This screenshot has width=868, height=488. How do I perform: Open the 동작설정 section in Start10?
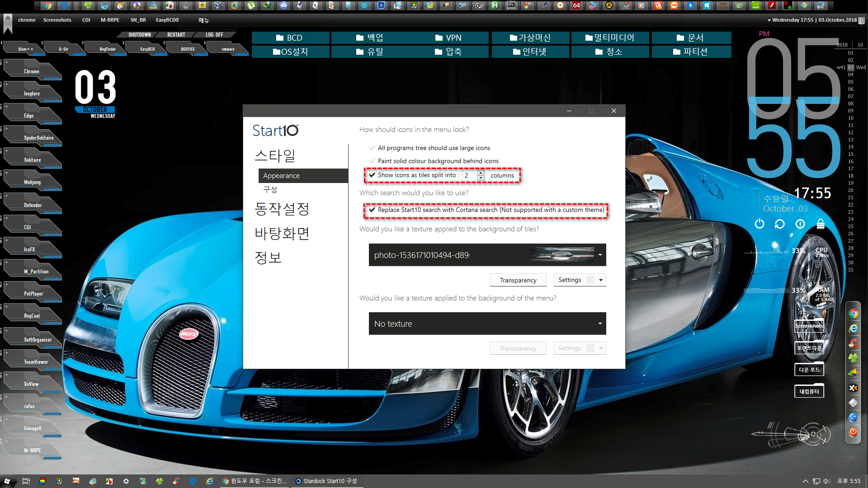[x=282, y=209]
